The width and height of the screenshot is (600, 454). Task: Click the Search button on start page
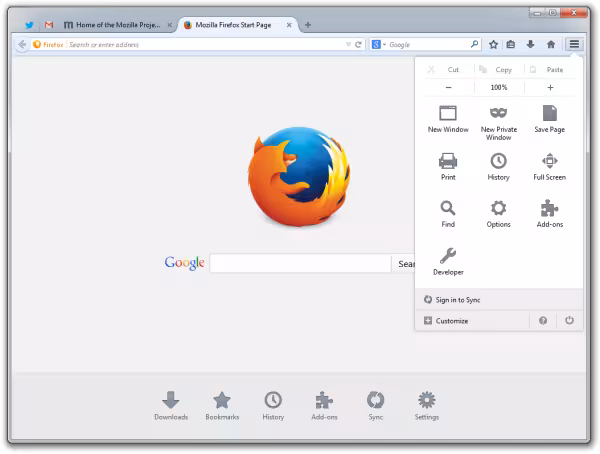(x=404, y=263)
